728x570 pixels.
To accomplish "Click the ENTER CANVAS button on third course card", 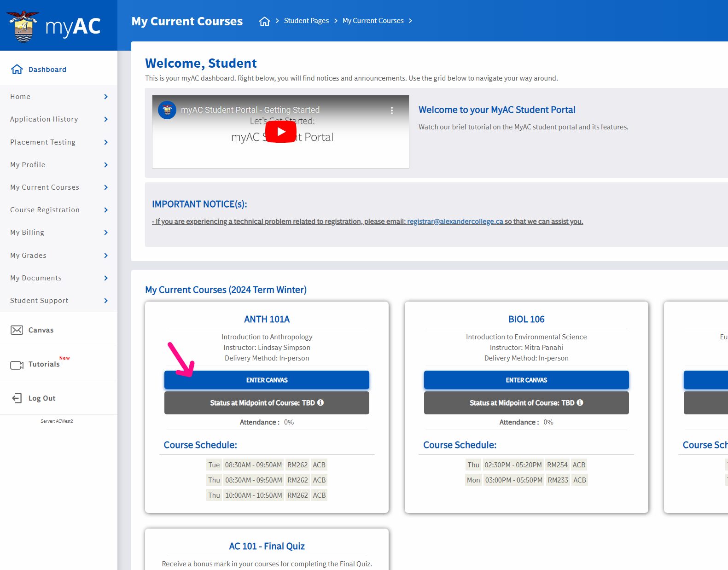I will (x=706, y=380).
